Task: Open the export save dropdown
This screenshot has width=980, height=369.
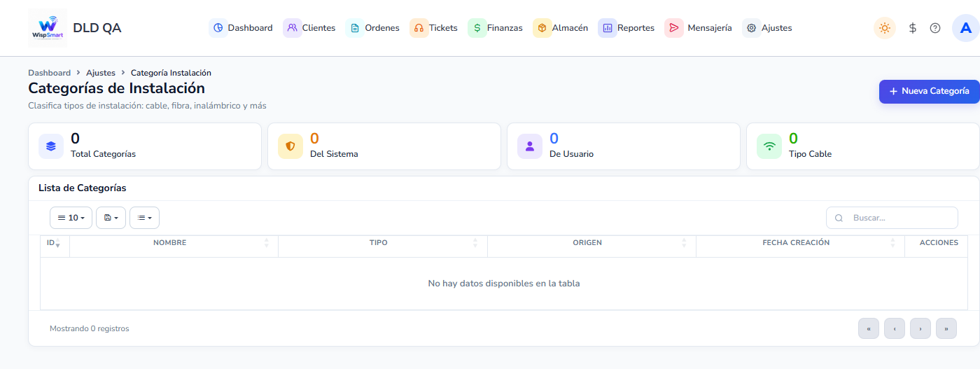Action: click(111, 218)
